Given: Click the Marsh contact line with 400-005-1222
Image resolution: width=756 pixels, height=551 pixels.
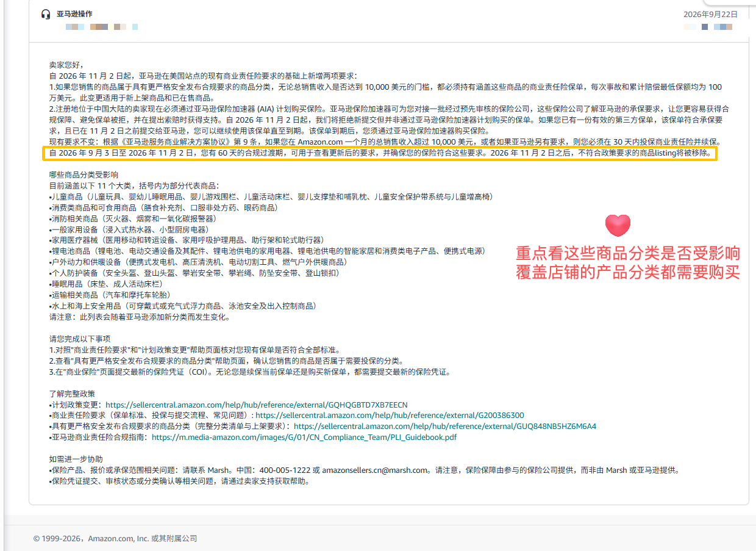Looking at the screenshot, I should [x=364, y=470].
